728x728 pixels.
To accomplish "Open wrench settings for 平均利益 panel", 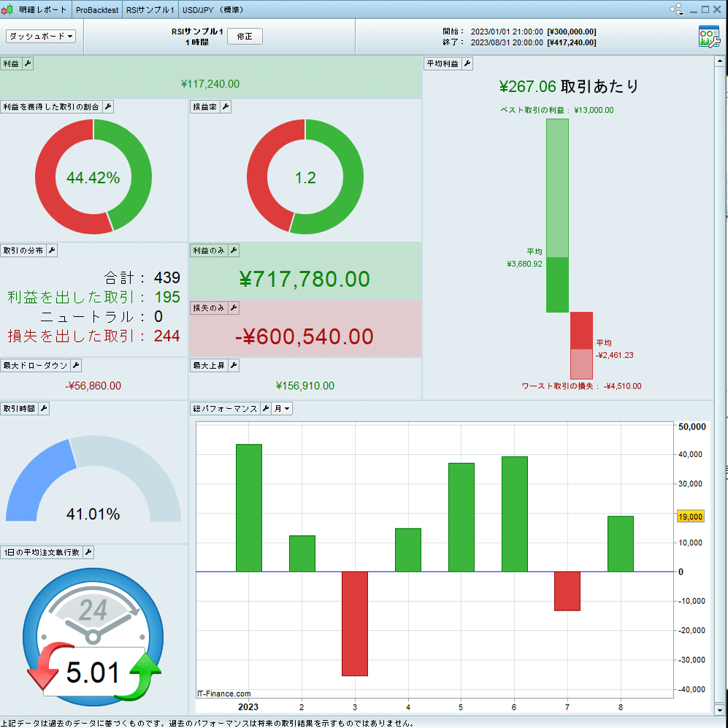I will click(467, 64).
